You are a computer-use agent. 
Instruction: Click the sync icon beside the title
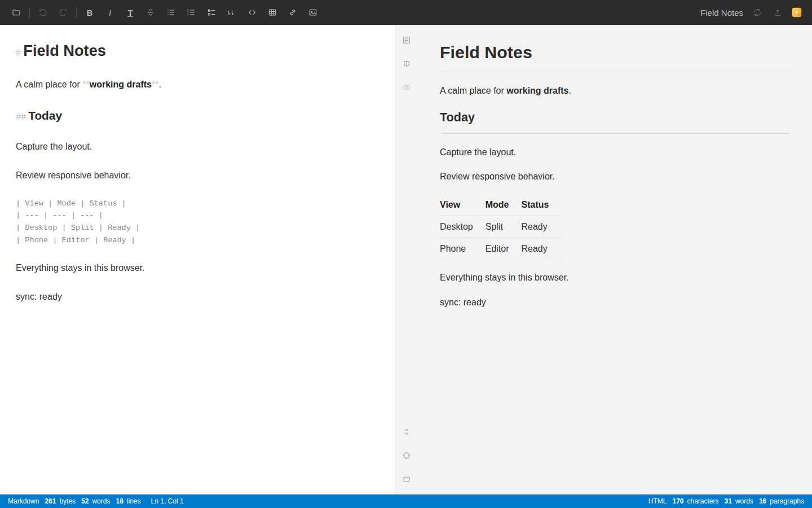coord(757,12)
